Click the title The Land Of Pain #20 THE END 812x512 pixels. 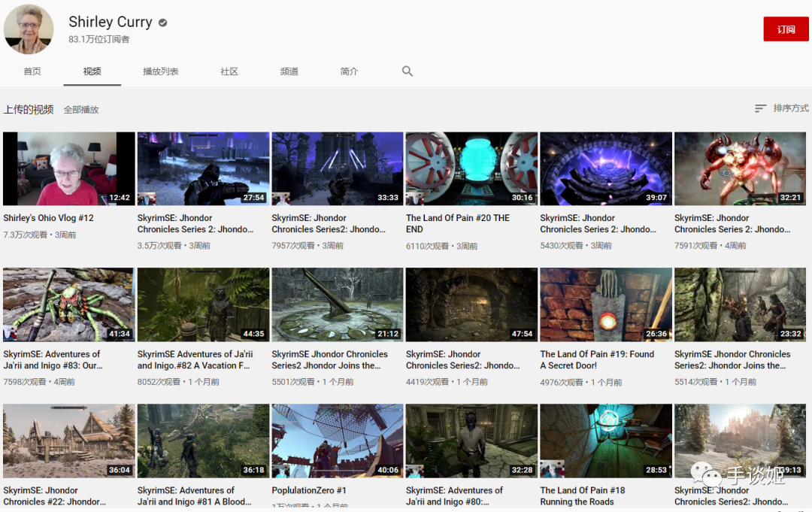458,223
